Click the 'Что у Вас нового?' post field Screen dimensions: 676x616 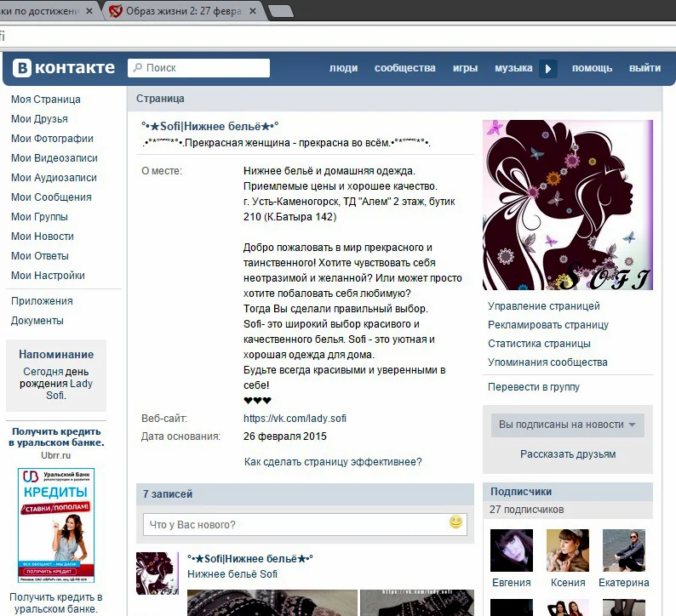tap(305, 525)
